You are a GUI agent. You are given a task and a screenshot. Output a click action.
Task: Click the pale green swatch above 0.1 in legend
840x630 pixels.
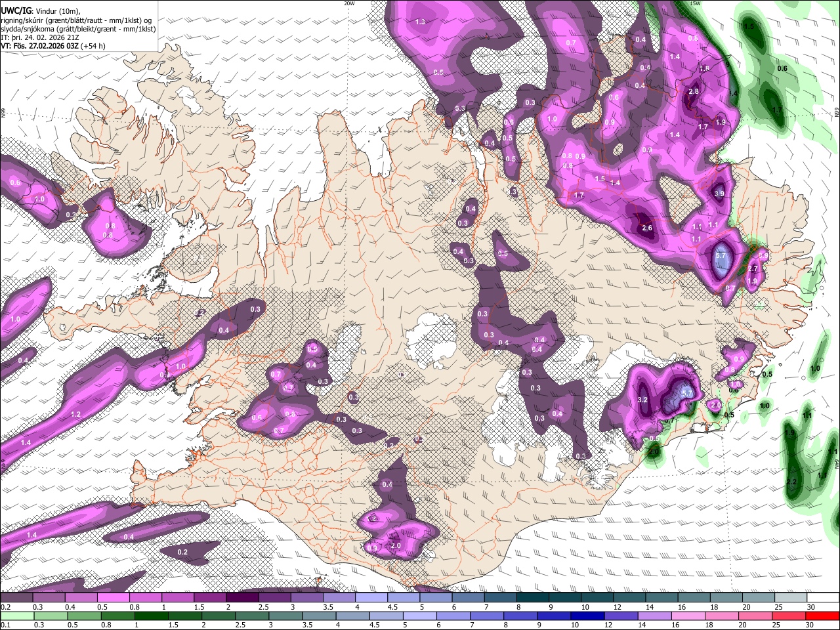click(x=16, y=616)
